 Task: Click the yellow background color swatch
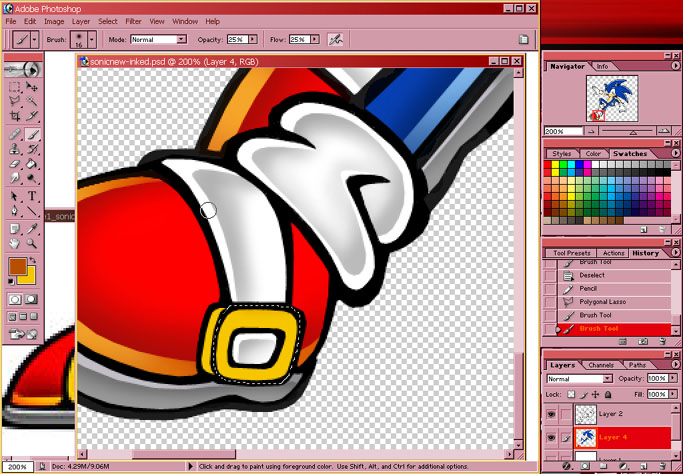[x=29, y=278]
